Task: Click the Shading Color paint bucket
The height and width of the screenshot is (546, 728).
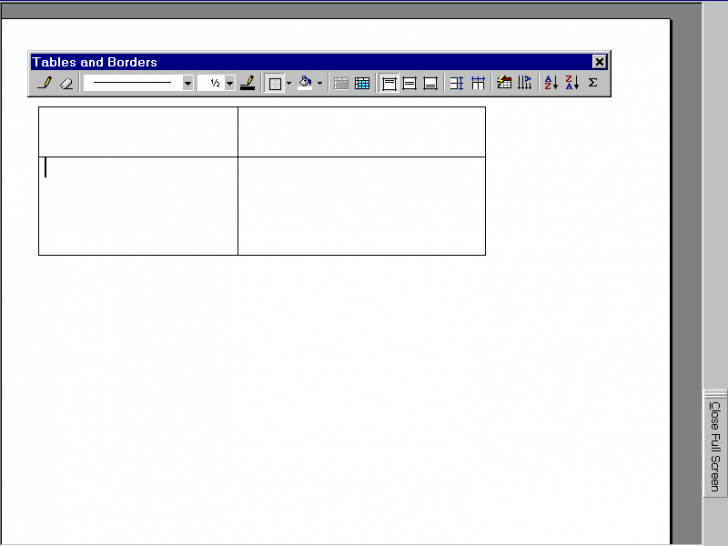Action: 305,83
